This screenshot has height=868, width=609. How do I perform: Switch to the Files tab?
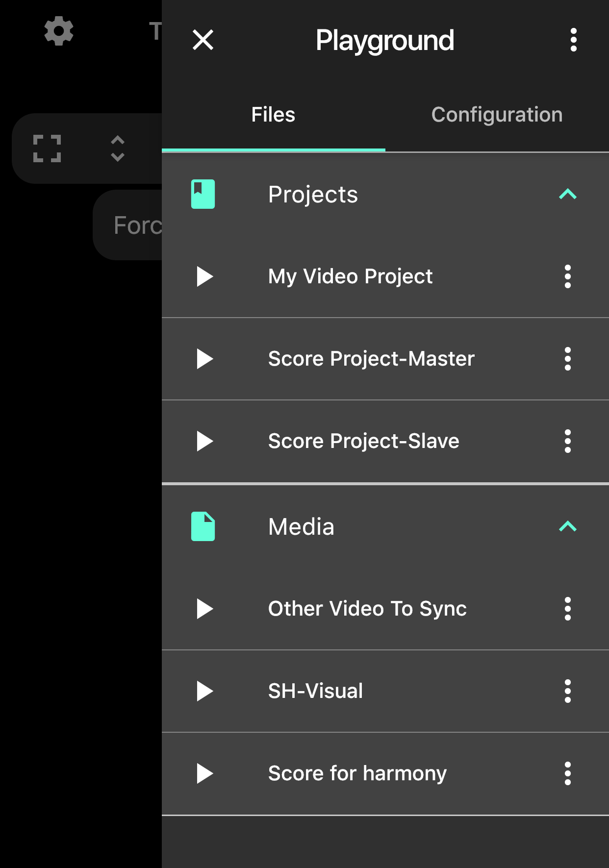[273, 115]
